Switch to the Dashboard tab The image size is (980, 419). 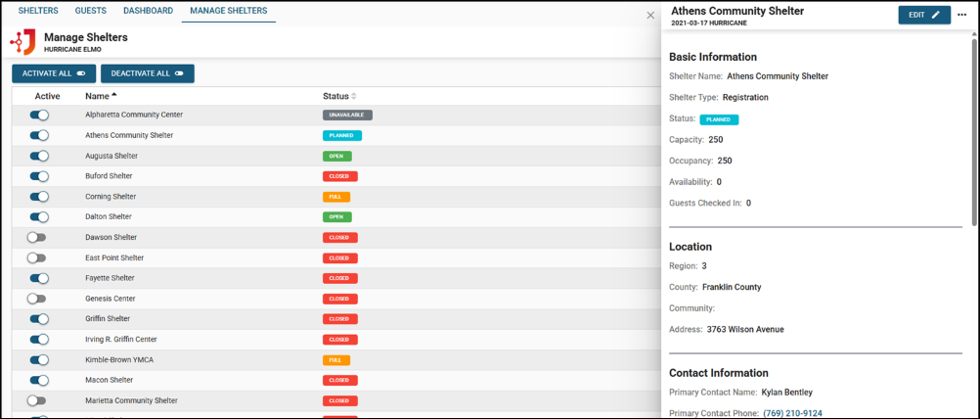(x=148, y=11)
